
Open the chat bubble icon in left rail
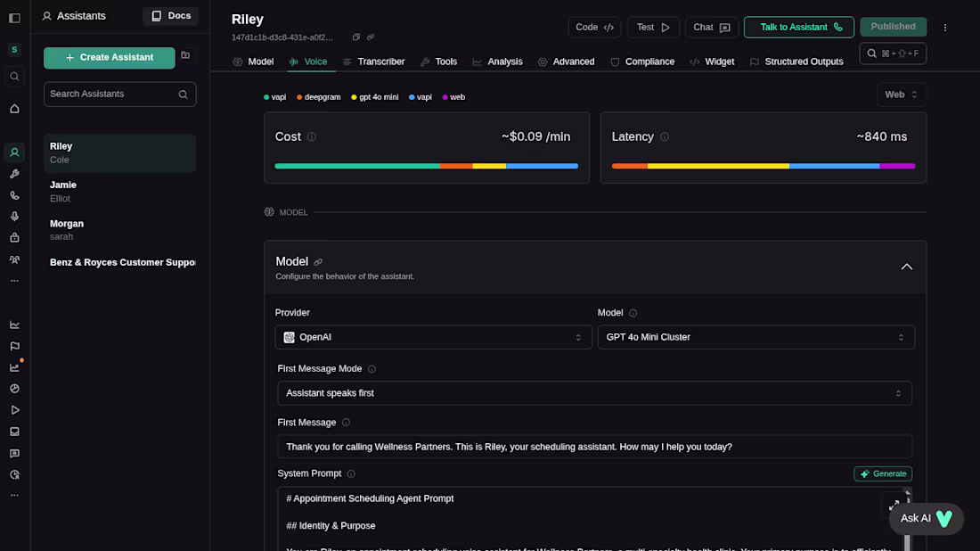(14, 454)
